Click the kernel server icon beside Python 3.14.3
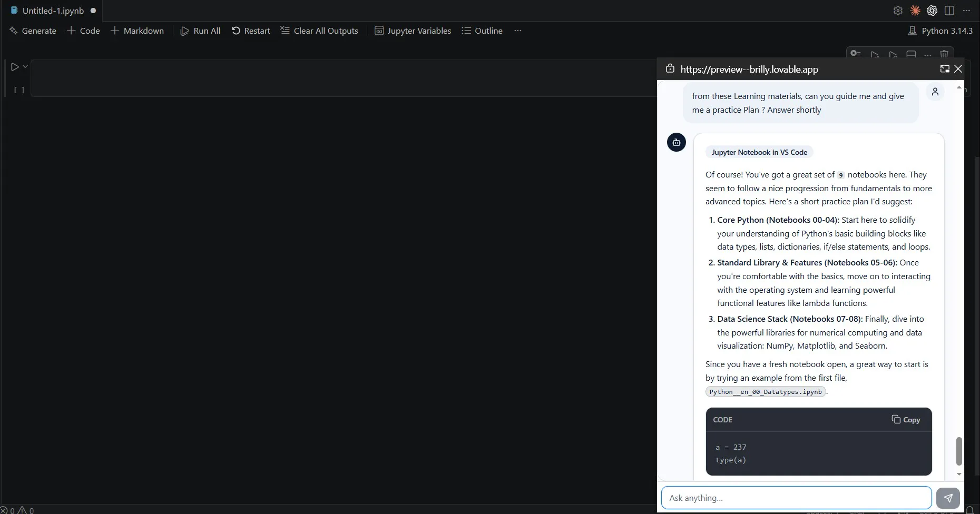 913,31
